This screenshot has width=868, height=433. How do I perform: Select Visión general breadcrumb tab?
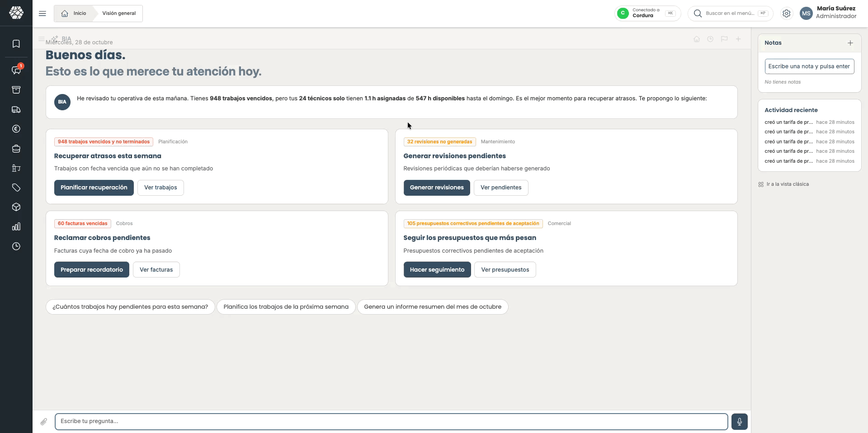(119, 14)
